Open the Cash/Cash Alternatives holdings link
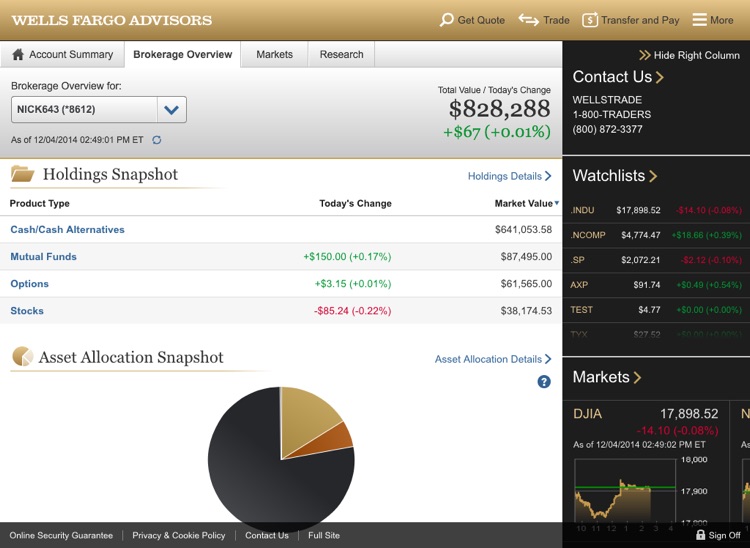 pos(67,230)
